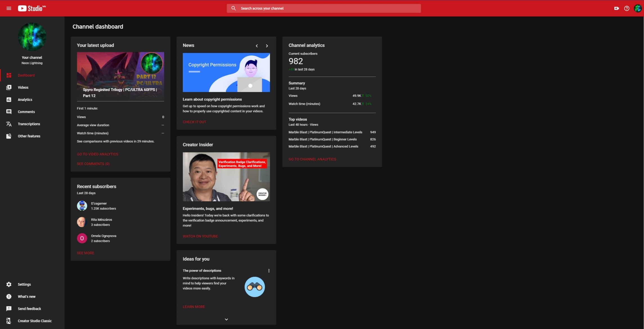
Task: Open Analytics from the sidebar icon
Action: tap(9, 99)
